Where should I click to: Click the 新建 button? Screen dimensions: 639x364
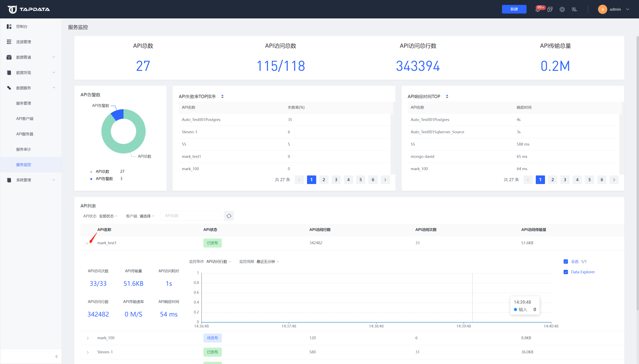coord(514,9)
